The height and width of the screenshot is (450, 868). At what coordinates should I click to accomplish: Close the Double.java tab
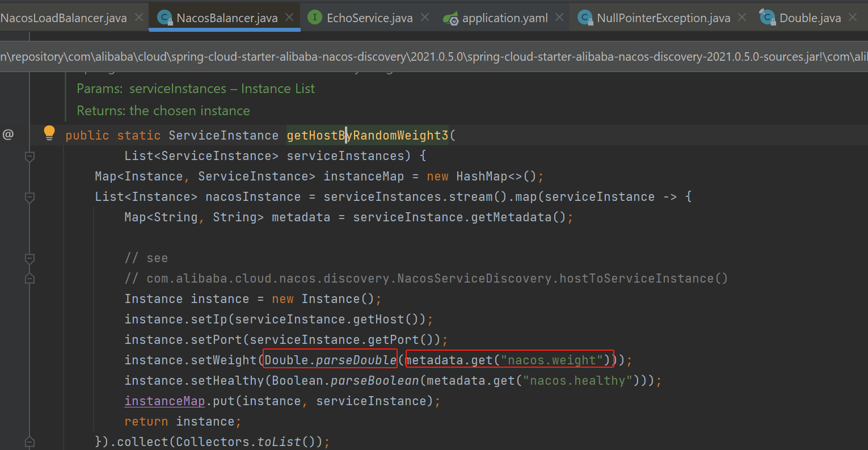[853, 18]
